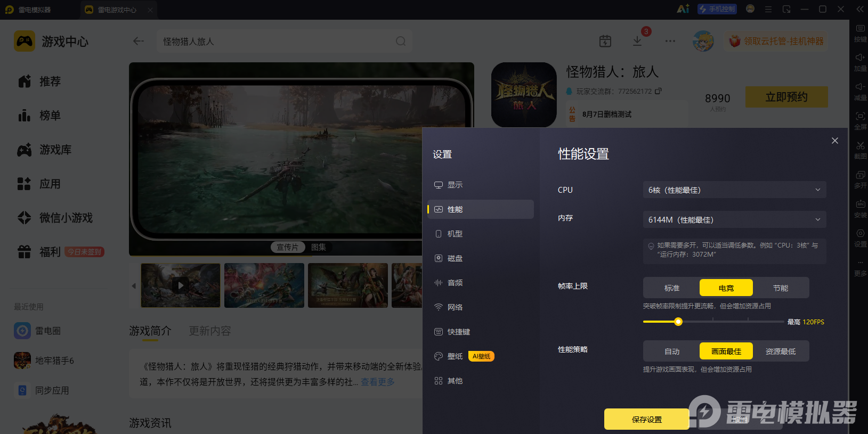
Task: Switch to the 更新内容 tab
Action: point(210,331)
